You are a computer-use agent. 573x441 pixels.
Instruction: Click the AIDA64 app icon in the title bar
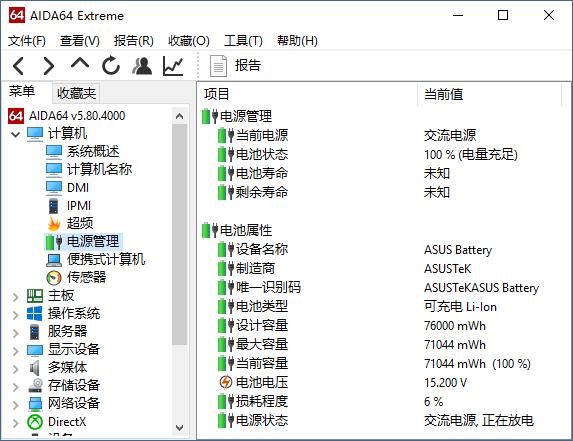pos(16,15)
